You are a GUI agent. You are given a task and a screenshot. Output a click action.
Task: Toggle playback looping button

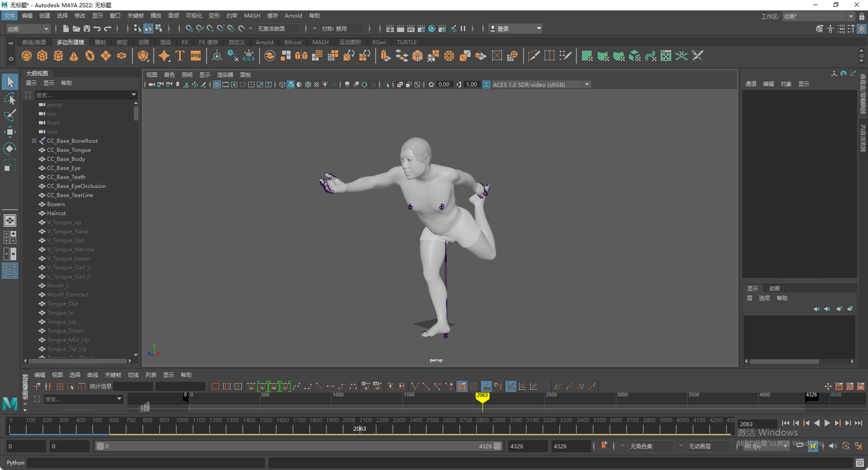800,446
